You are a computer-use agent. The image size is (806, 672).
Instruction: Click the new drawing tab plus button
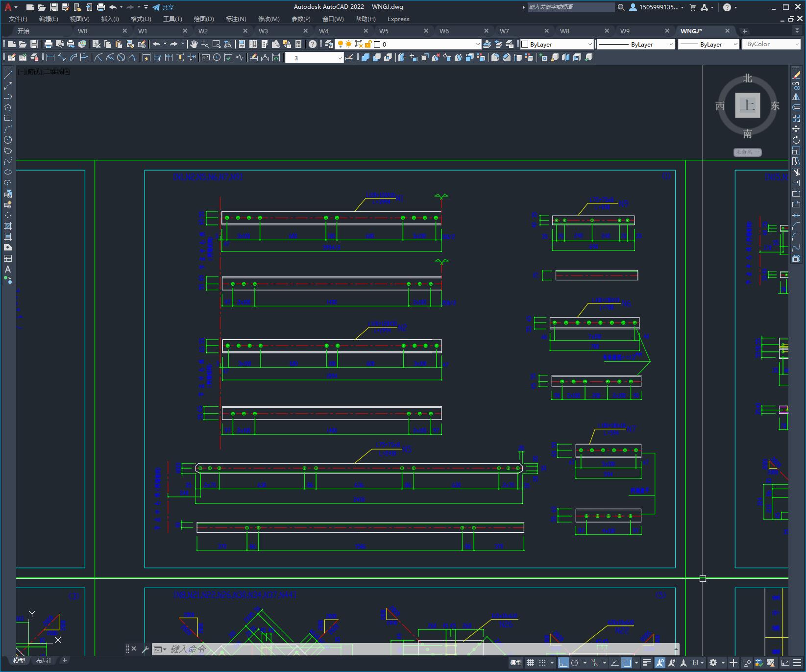(x=744, y=31)
